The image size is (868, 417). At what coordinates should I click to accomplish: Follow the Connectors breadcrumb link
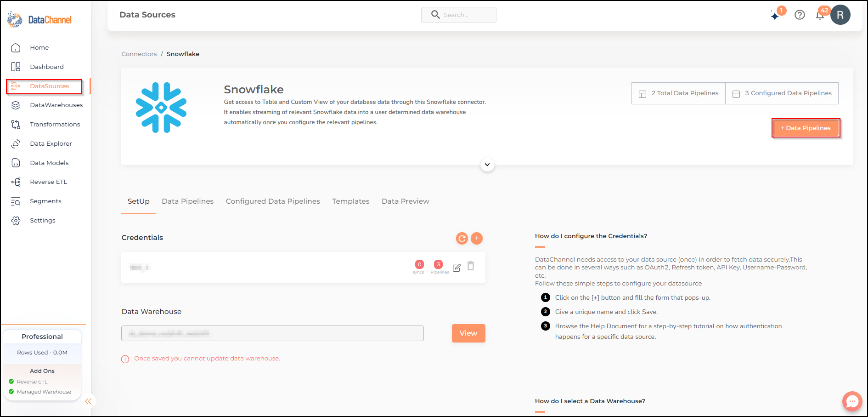[x=139, y=54]
